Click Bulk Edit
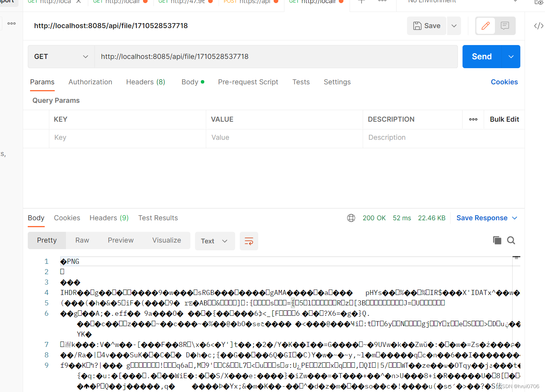Screen dimensions: 545x392 [x=504, y=119]
